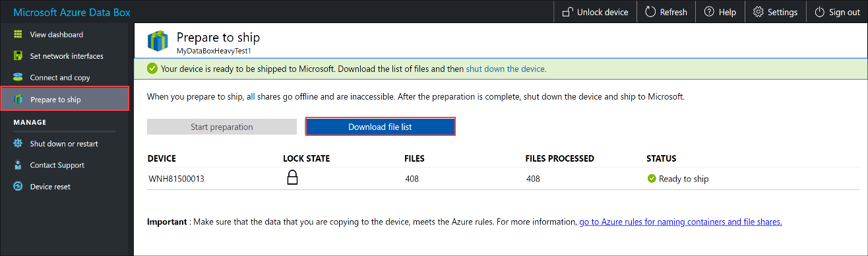Click the Set network interfaces icon

tap(18, 56)
